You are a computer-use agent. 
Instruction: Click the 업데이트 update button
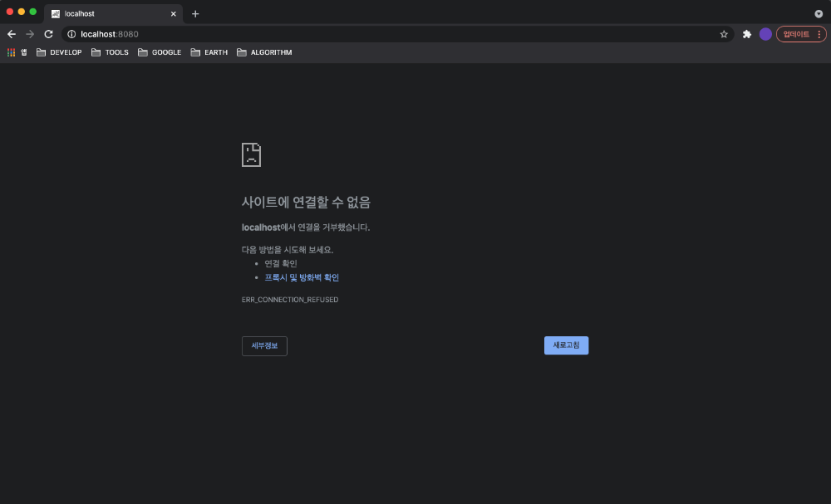coord(796,34)
